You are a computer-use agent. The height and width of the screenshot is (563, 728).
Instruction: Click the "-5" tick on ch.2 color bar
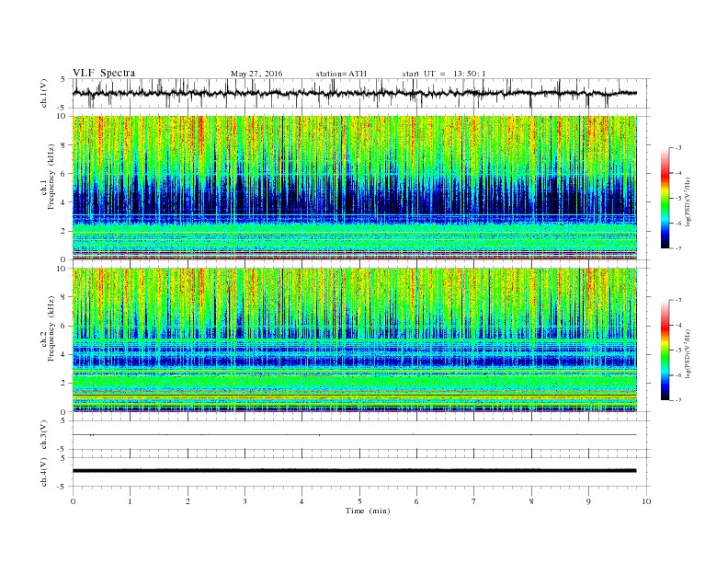(678, 350)
